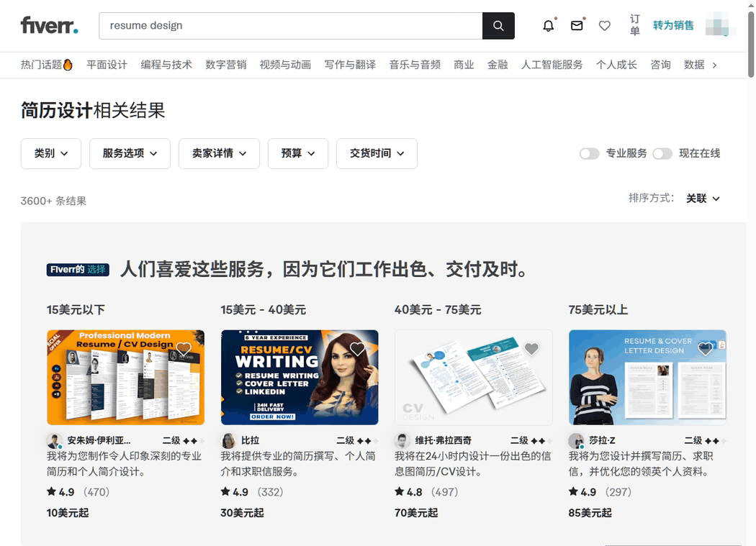Toggle the 专业服务 switch
Screen dimensions: 756x546
click(589, 154)
